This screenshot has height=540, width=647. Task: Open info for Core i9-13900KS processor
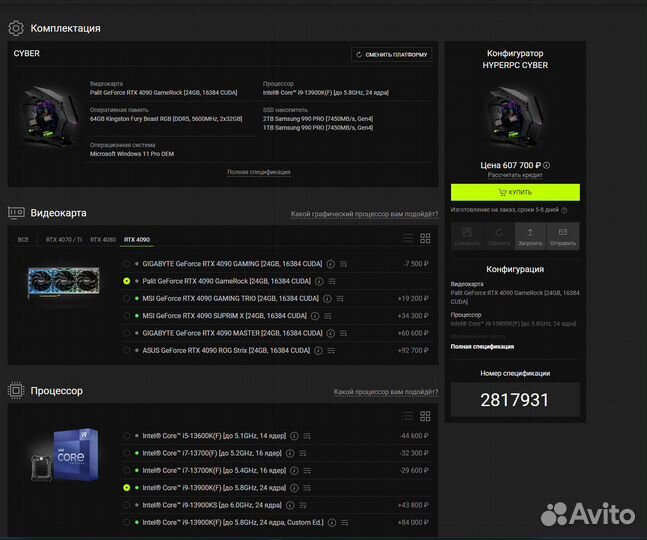(x=290, y=505)
